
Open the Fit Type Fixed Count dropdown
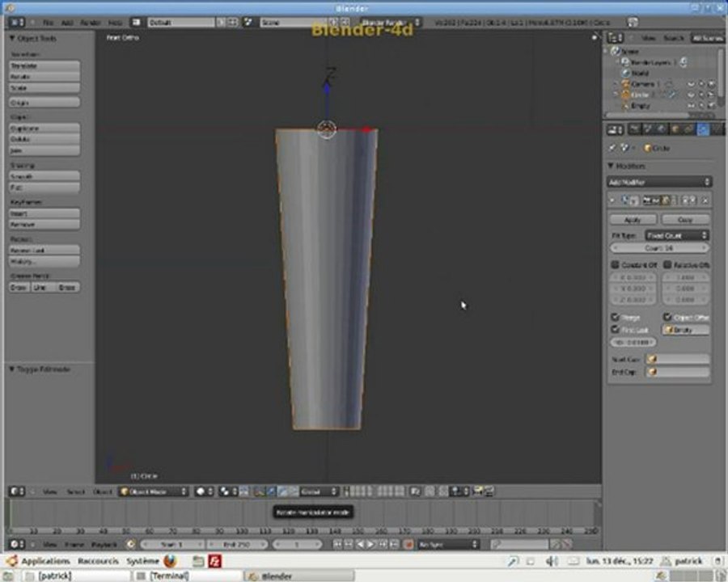(677, 236)
